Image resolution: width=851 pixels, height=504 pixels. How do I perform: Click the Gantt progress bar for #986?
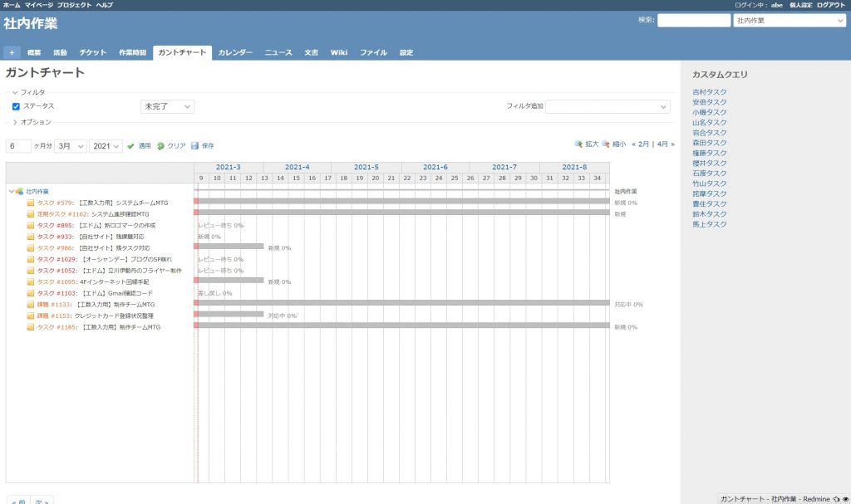coord(229,247)
